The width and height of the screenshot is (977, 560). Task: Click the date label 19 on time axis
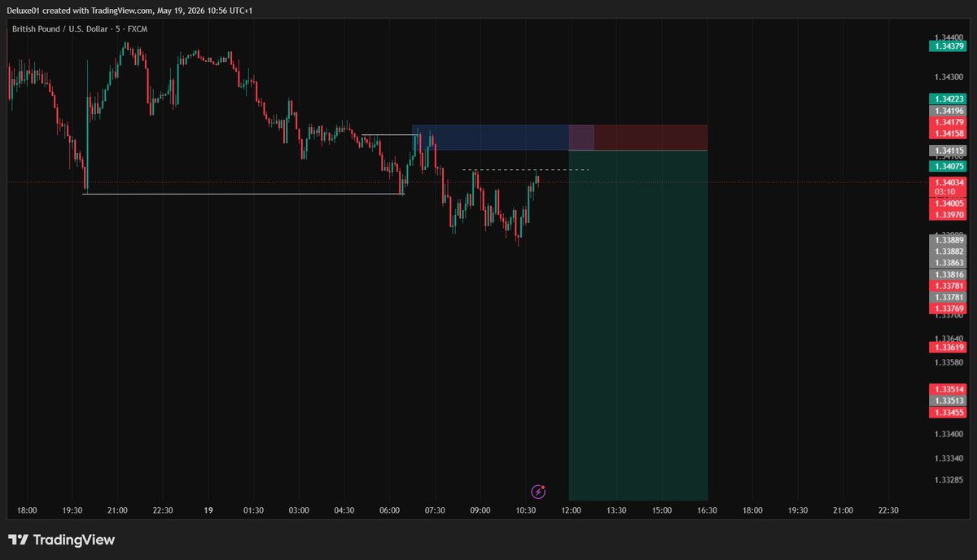coord(208,510)
